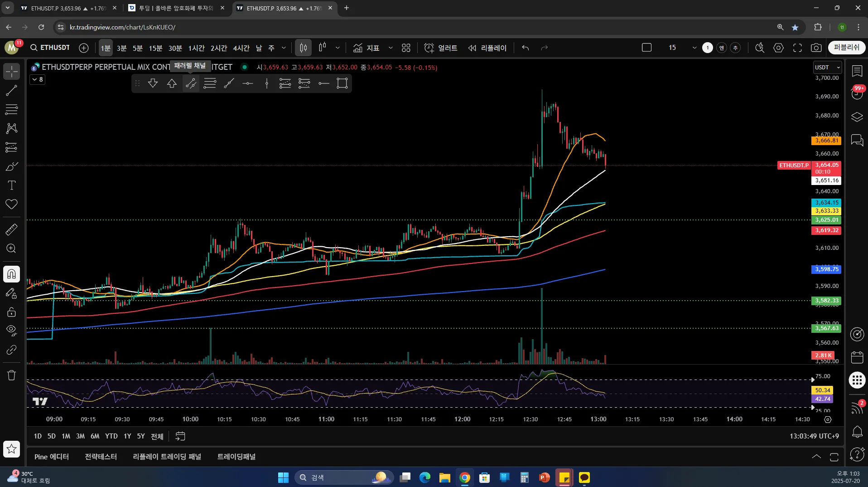868x487 pixels.
Task: Click the ETHUSDT symbol search field
Action: [50, 48]
